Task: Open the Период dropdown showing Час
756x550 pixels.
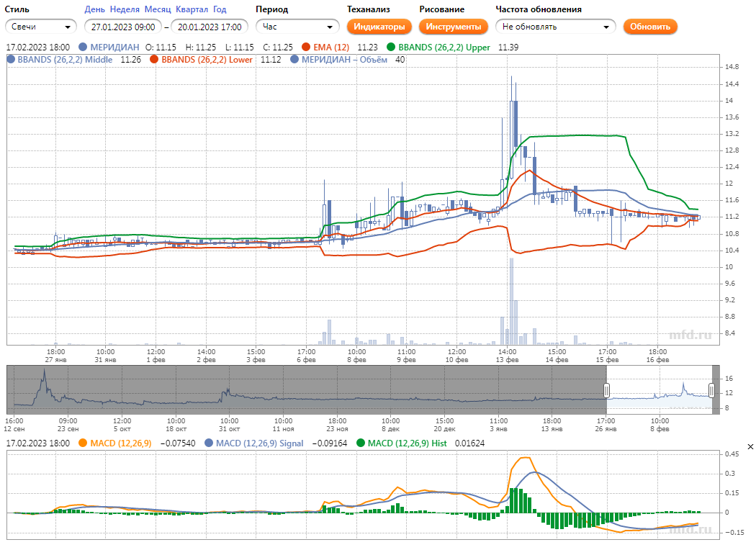Action: 298,27
